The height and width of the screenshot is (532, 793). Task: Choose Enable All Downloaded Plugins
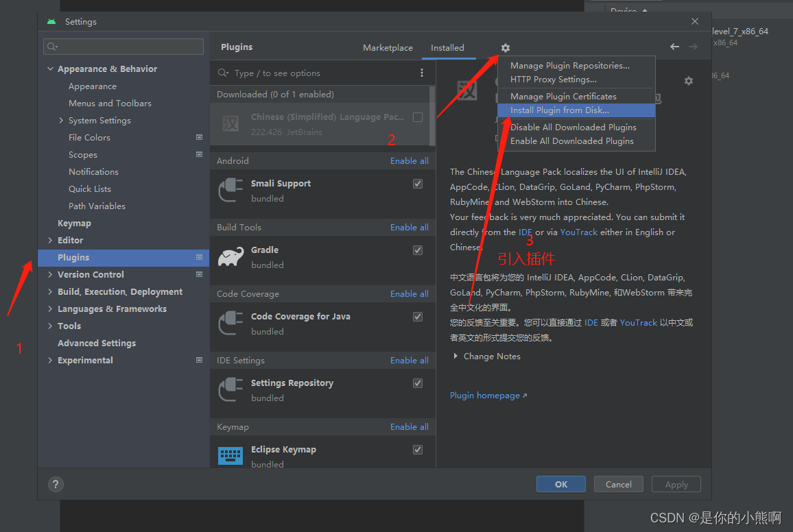point(576,141)
